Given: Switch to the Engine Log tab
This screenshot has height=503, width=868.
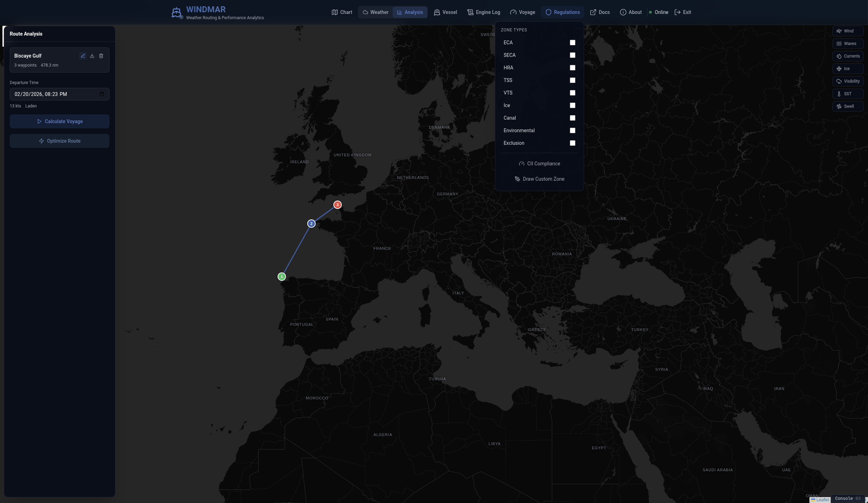Looking at the screenshot, I should [484, 12].
